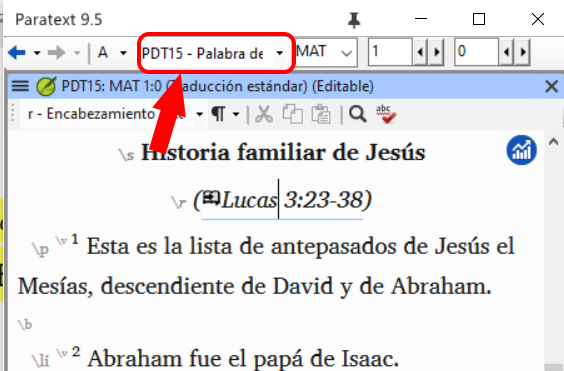
Task: Run the abc spelling check icon
Action: (x=386, y=114)
